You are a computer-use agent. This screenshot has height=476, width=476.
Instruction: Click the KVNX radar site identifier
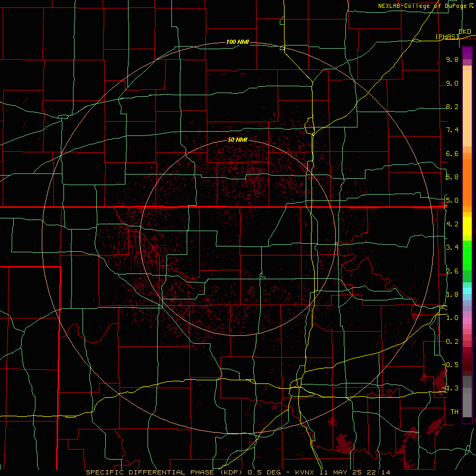click(306, 472)
